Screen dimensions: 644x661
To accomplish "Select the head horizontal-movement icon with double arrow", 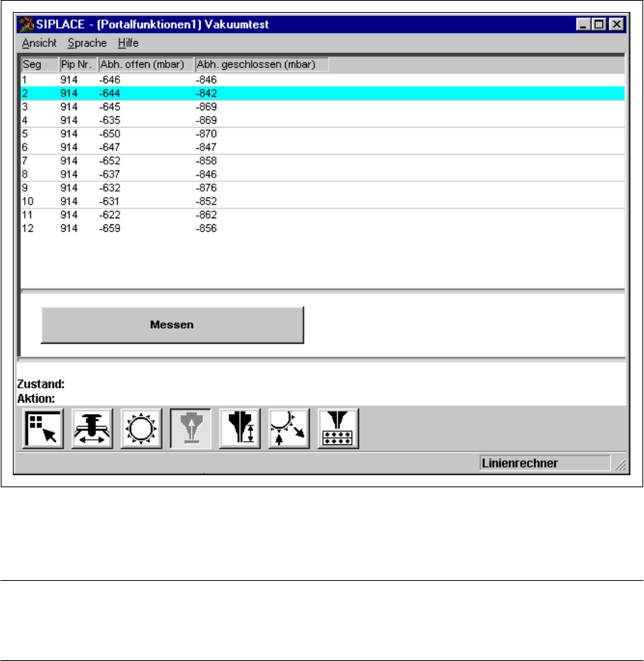I will pyautogui.click(x=92, y=428).
